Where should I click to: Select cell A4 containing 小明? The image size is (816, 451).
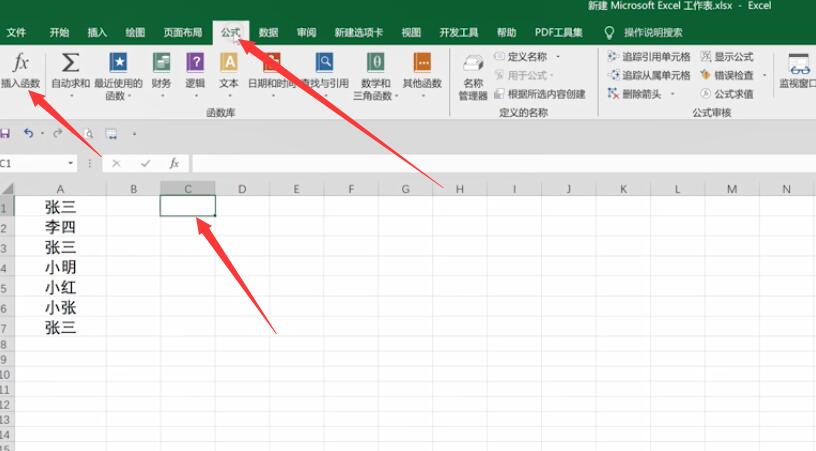tap(60, 267)
